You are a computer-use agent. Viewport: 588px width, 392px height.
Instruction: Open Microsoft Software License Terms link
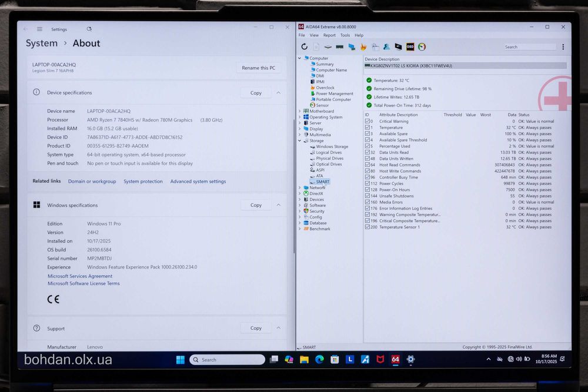pos(83,284)
